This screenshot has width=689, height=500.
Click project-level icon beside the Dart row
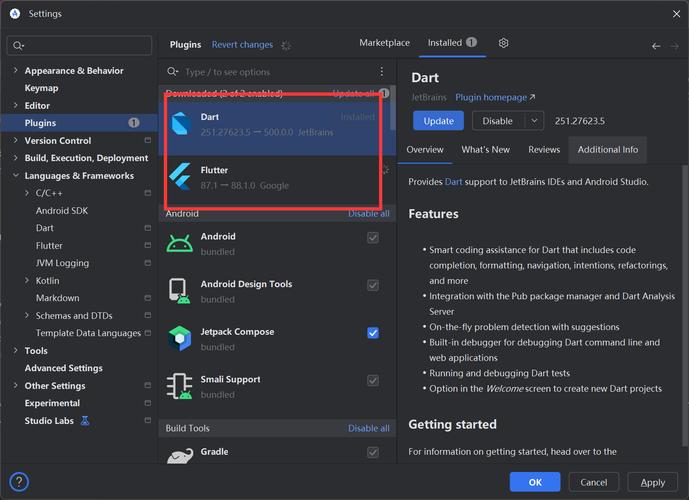pyautogui.click(x=148, y=228)
